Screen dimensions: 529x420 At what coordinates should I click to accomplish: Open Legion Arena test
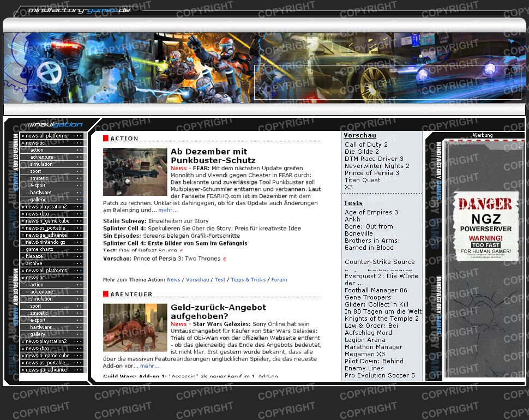(x=365, y=340)
